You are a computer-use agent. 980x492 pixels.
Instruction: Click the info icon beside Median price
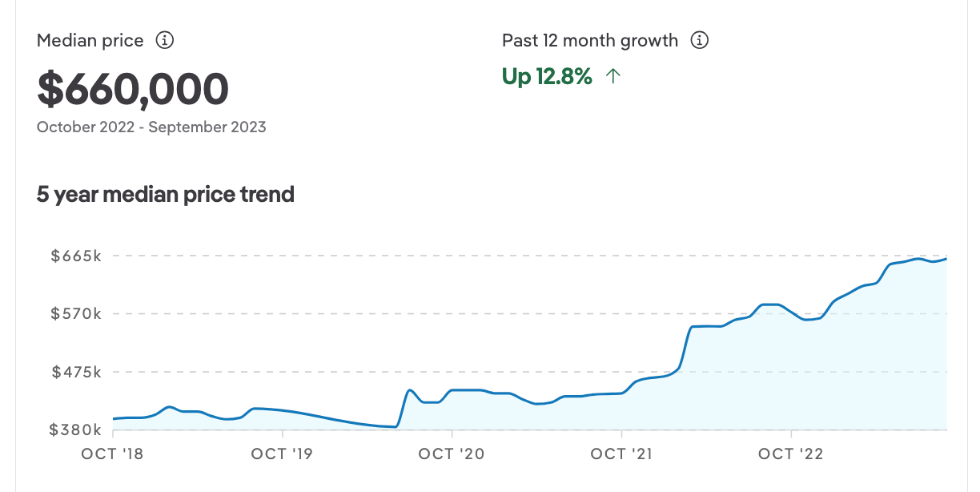(165, 40)
